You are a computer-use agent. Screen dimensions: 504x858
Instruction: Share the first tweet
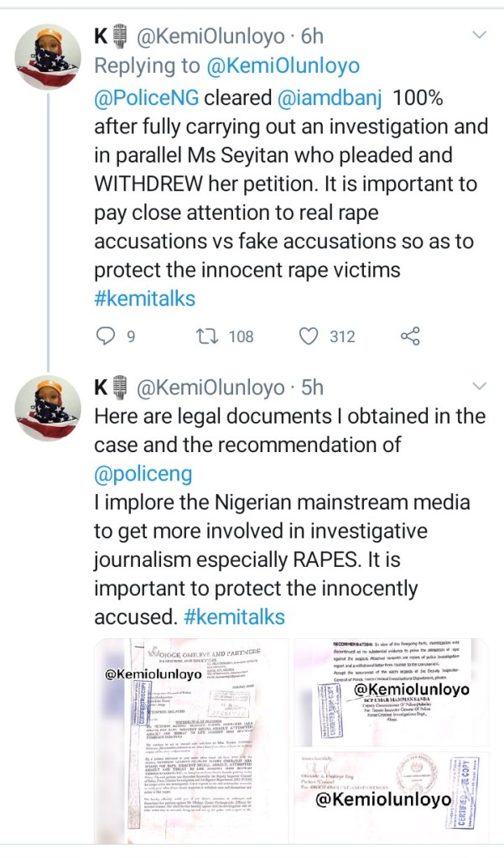tap(410, 336)
